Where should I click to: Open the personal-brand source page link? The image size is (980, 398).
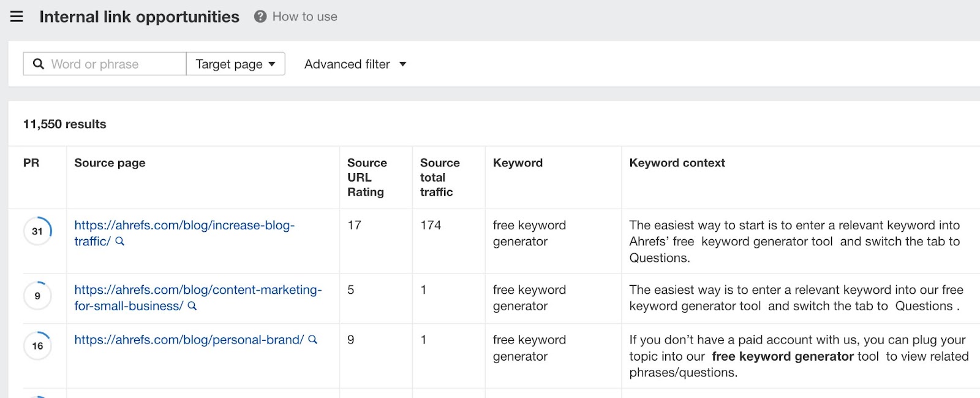click(189, 340)
